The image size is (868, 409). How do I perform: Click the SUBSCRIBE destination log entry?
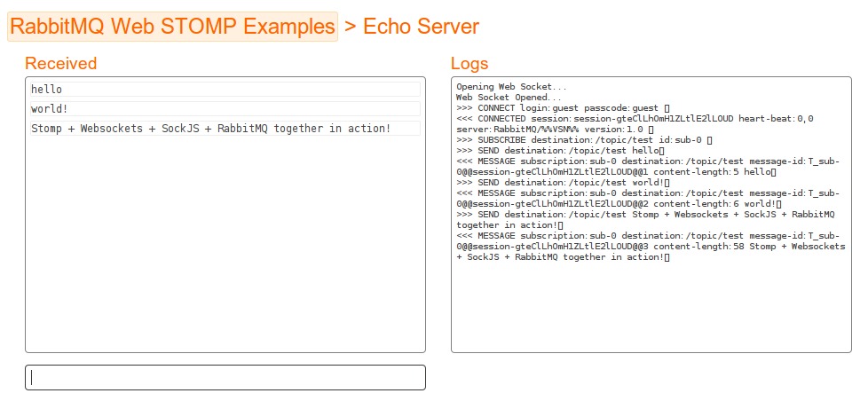[584, 139]
